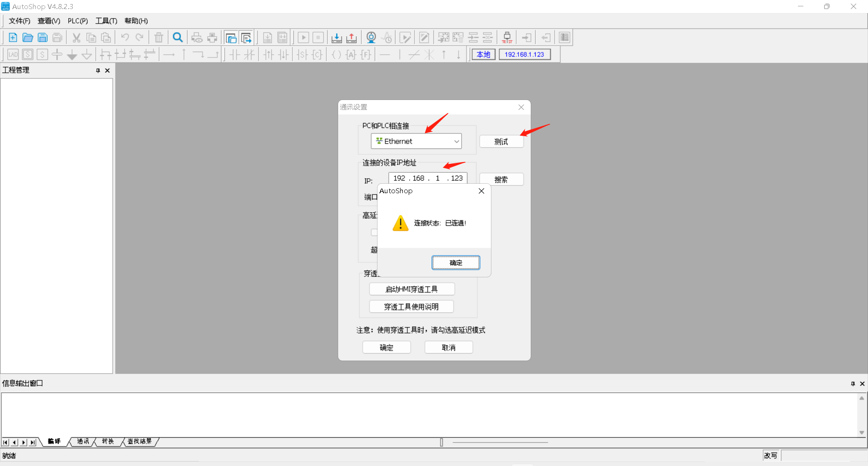Pin the 工程管理 panel

(x=98, y=71)
